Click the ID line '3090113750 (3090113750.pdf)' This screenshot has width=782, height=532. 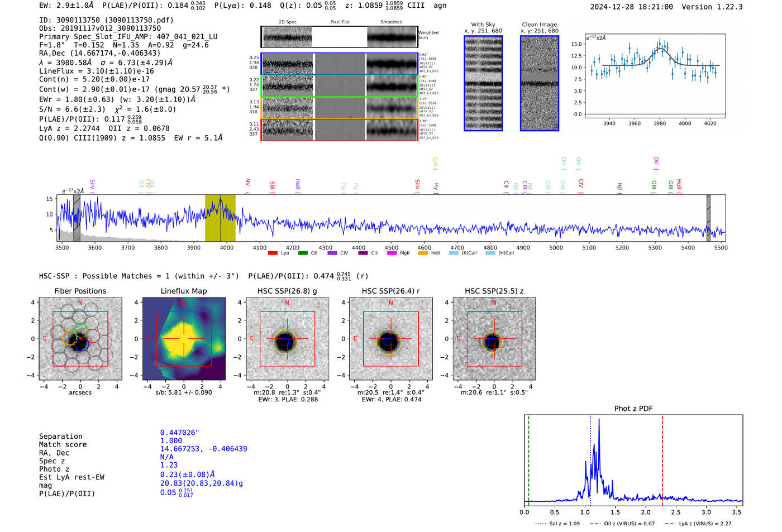click(x=106, y=20)
